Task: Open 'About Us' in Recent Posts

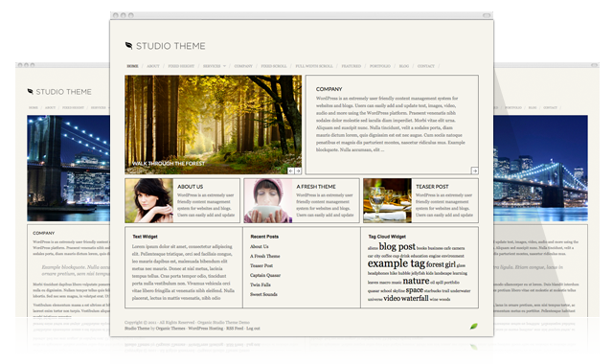Action: coord(260,247)
